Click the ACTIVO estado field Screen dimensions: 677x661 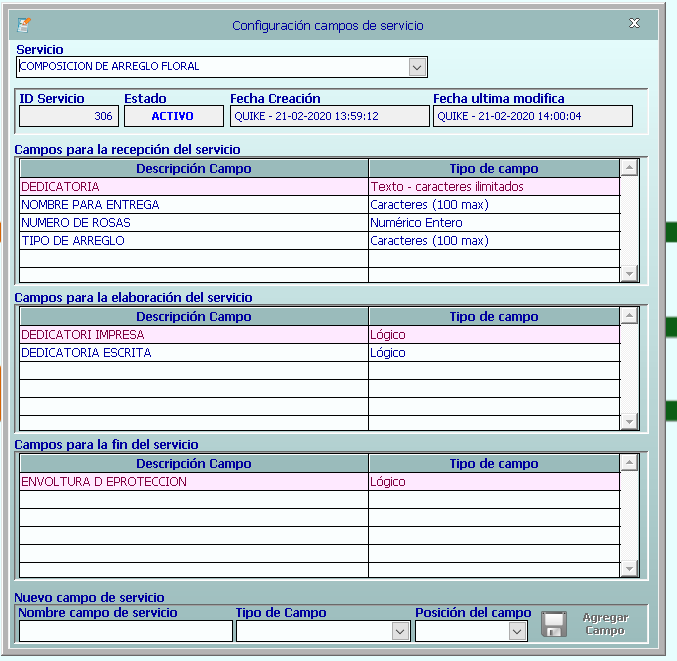(174, 116)
